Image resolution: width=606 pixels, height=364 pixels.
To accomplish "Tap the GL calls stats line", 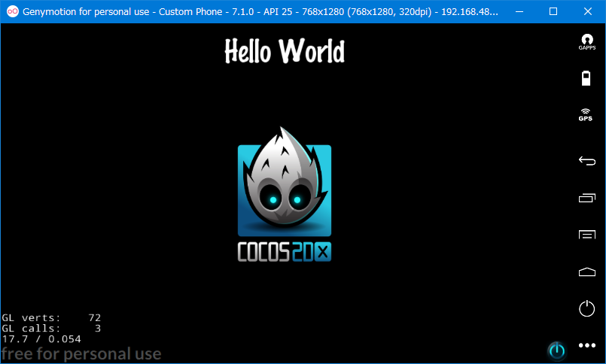I will (x=51, y=328).
